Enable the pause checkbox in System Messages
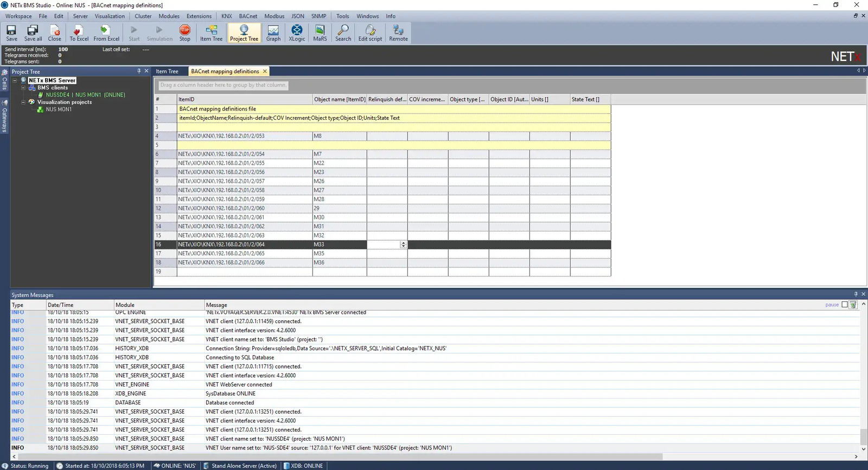The height and width of the screenshot is (470, 868). [x=845, y=305]
